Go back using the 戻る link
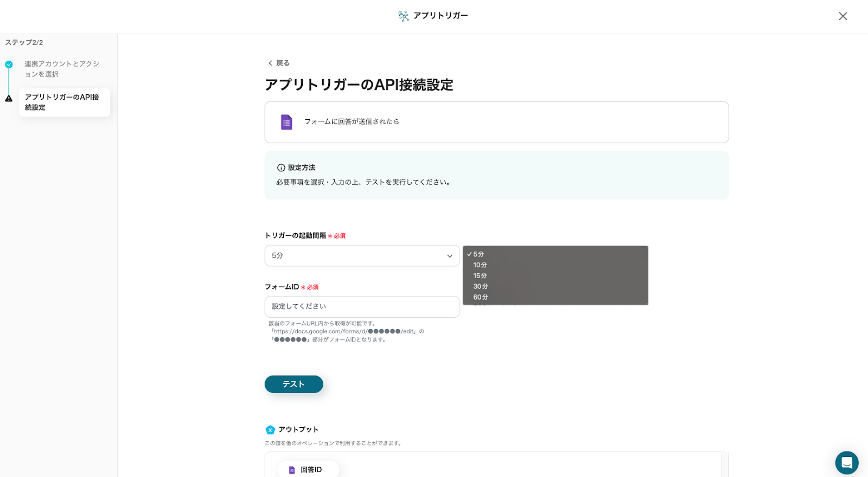This screenshot has width=868, height=477. [x=279, y=63]
